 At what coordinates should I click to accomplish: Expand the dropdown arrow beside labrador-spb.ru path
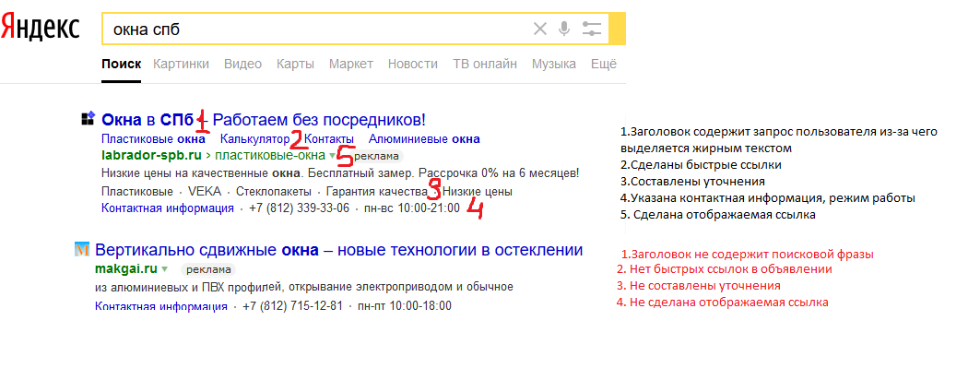[332, 156]
